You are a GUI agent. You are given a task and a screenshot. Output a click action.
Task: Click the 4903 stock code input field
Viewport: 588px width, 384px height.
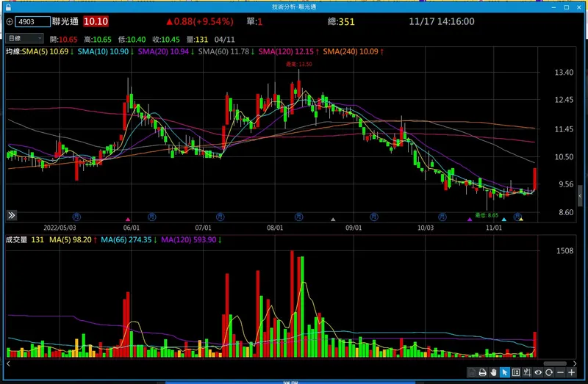point(32,22)
